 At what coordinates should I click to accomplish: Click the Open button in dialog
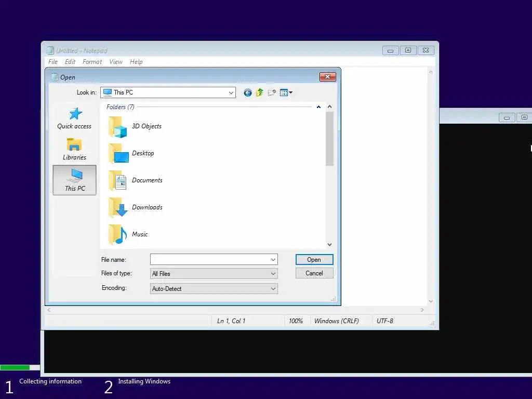click(314, 260)
